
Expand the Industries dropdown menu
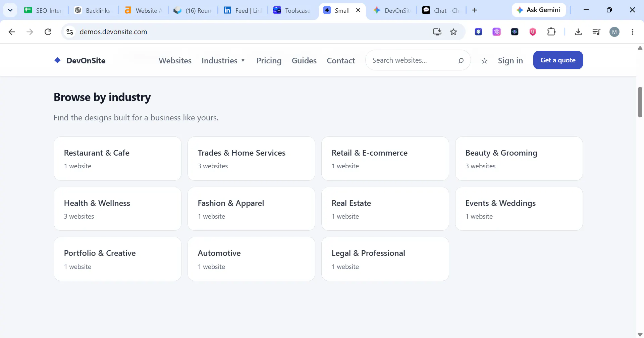pyautogui.click(x=223, y=61)
